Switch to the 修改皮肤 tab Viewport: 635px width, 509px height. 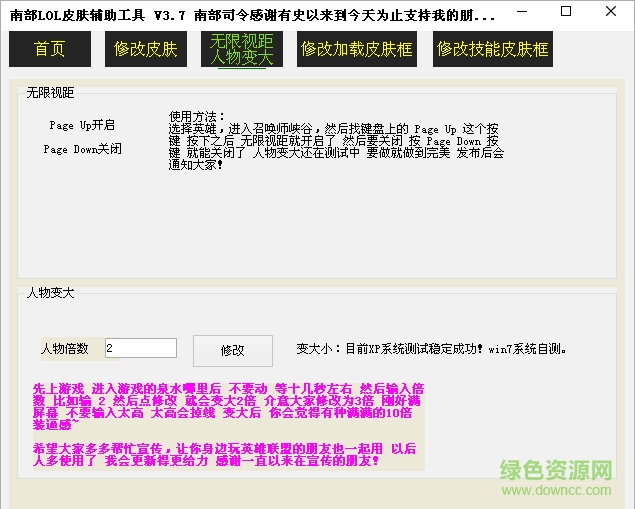(x=146, y=49)
